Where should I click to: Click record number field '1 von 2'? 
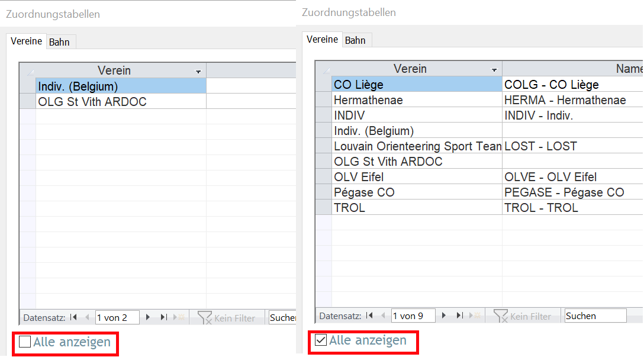tap(117, 317)
